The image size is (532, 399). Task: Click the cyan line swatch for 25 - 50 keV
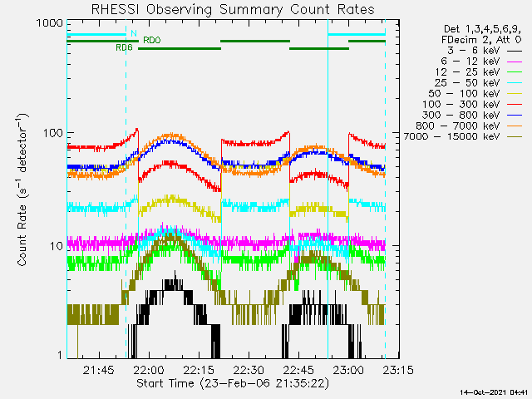point(515,83)
